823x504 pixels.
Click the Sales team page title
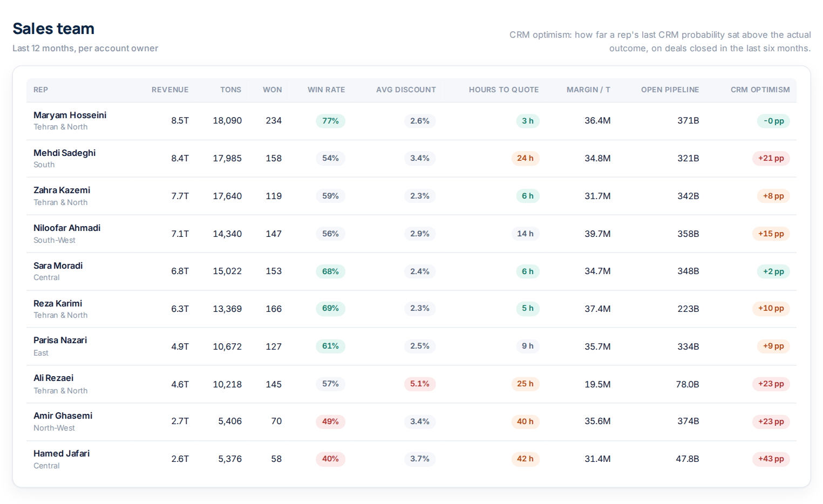pos(53,29)
